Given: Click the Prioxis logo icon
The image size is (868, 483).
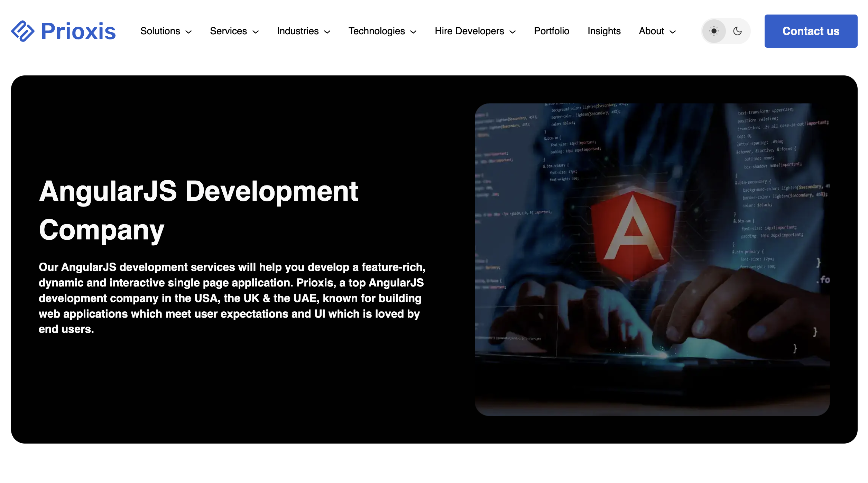Looking at the screenshot, I should point(23,31).
